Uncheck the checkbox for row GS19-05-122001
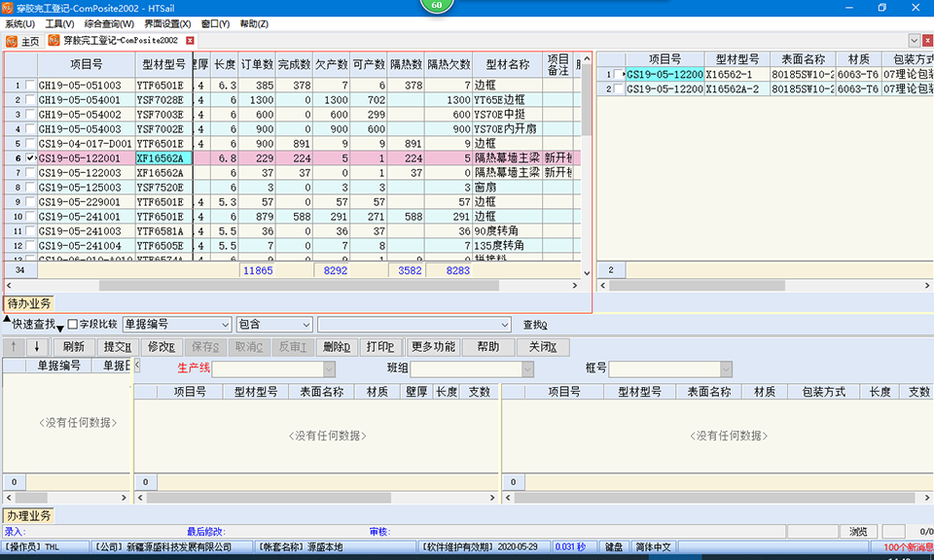 (30, 157)
